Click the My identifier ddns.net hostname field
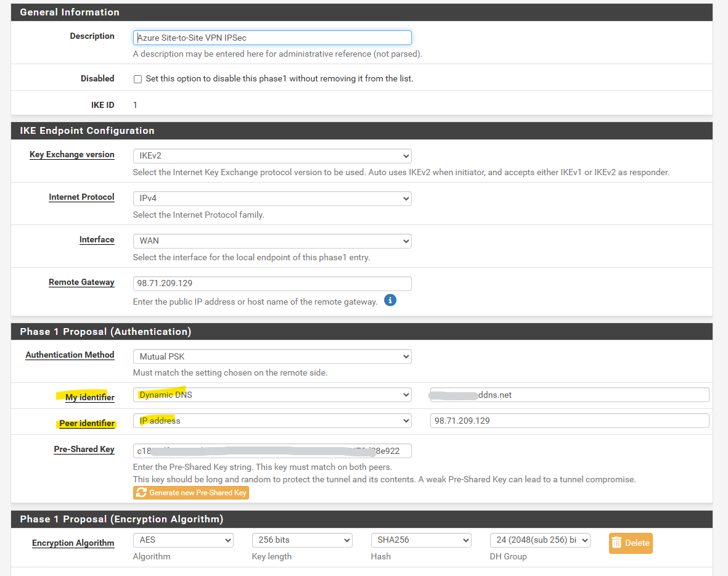The height and width of the screenshot is (576, 728). [569, 395]
